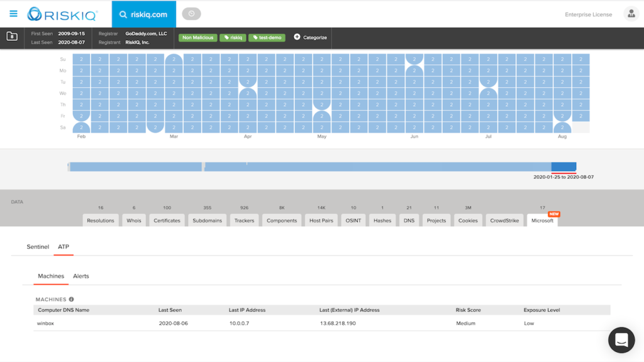Open the DNS data tab
644x362 pixels.
pos(409,220)
